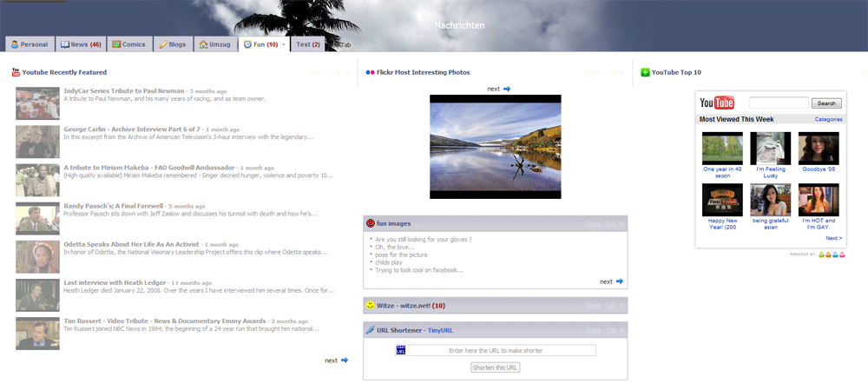Open Odetta Speaks About Her Life video
The height and width of the screenshot is (384, 868).
coord(132,244)
